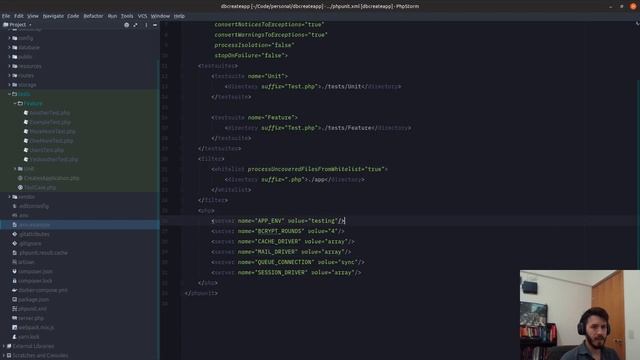Expand the resources folder

[x=10, y=66]
